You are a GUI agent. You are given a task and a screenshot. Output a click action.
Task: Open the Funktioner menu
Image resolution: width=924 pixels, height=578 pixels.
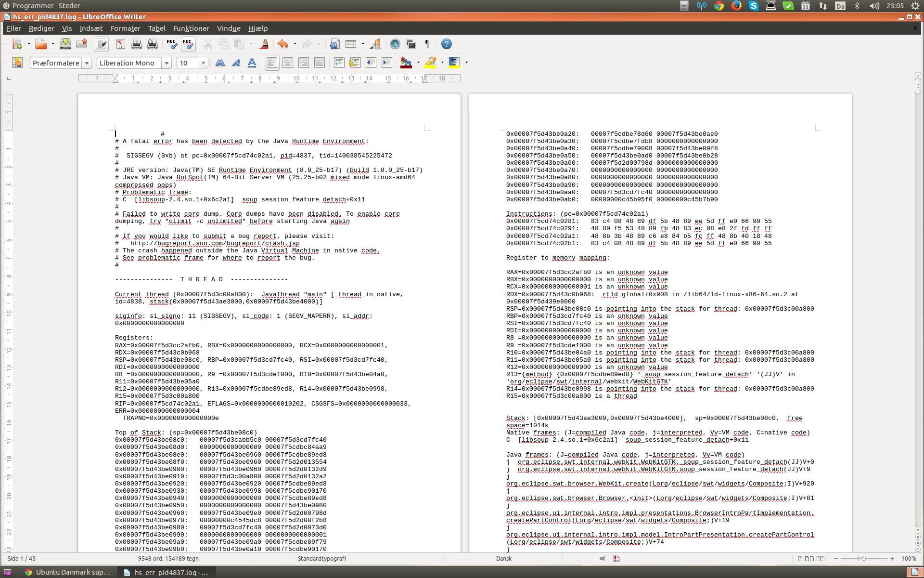[191, 28]
